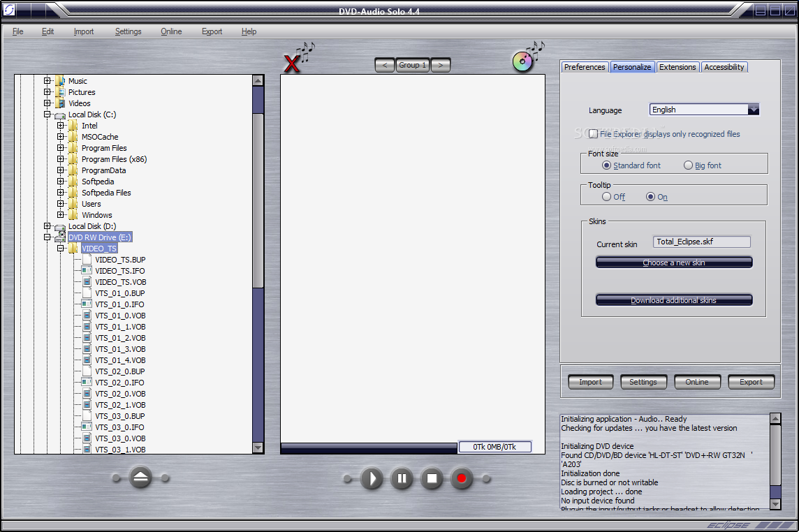Click the OnLine button in the right panel
799x532 pixels.
(697, 382)
